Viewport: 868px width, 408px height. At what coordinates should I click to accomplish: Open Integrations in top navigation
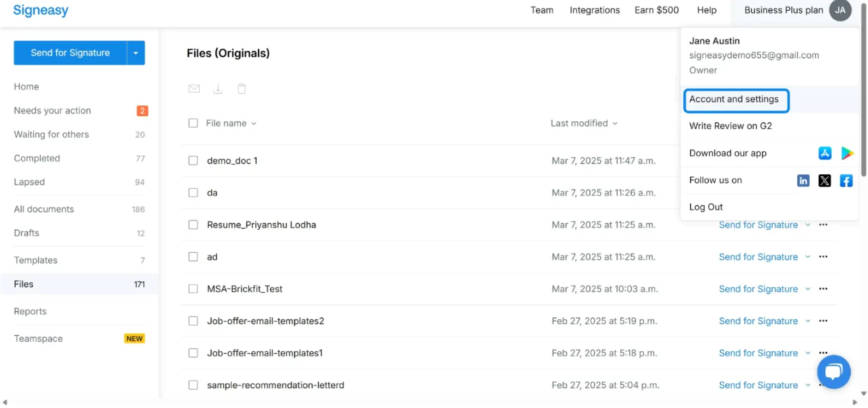point(595,10)
